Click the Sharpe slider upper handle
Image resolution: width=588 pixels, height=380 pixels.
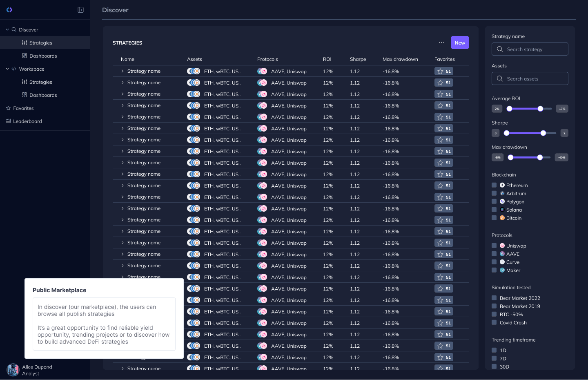(x=543, y=133)
